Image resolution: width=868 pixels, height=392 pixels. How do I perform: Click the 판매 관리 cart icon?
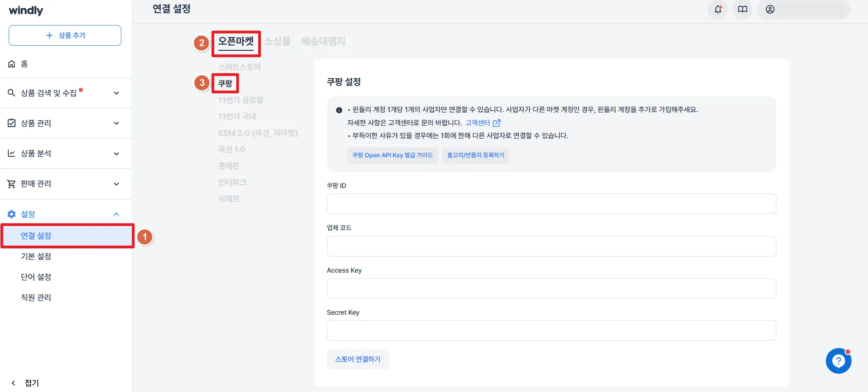pos(11,184)
